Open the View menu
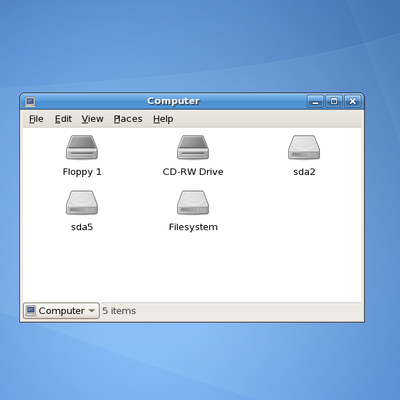 pos(92,119)
